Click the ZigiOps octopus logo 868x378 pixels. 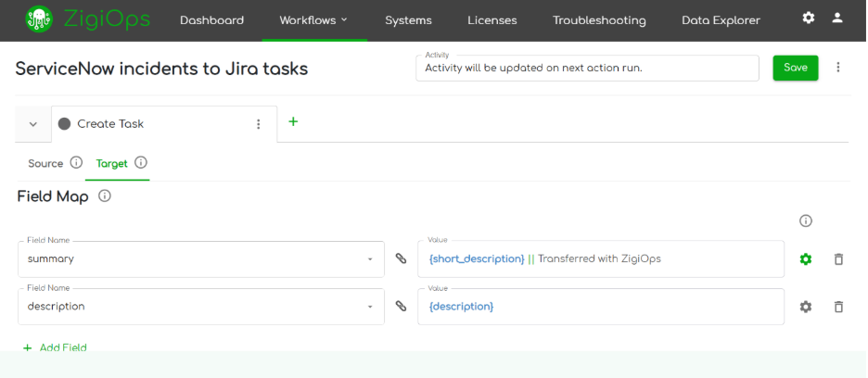coord(39,19)
